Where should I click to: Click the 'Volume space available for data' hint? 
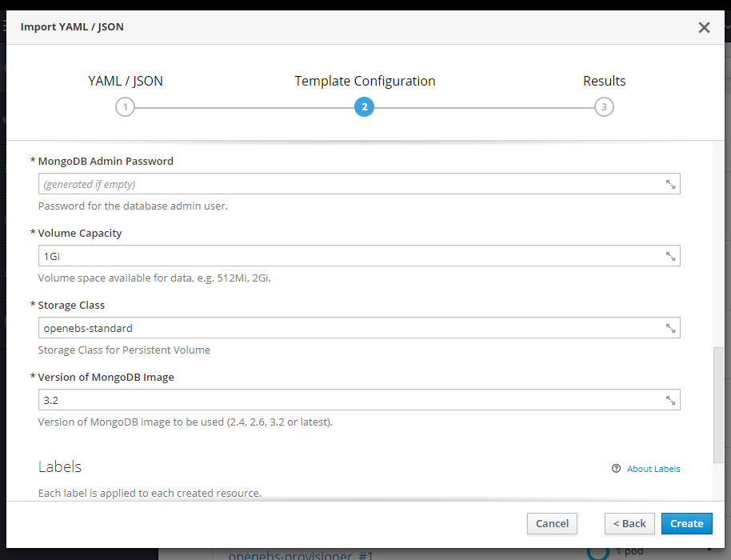click(x=154, y=278)
